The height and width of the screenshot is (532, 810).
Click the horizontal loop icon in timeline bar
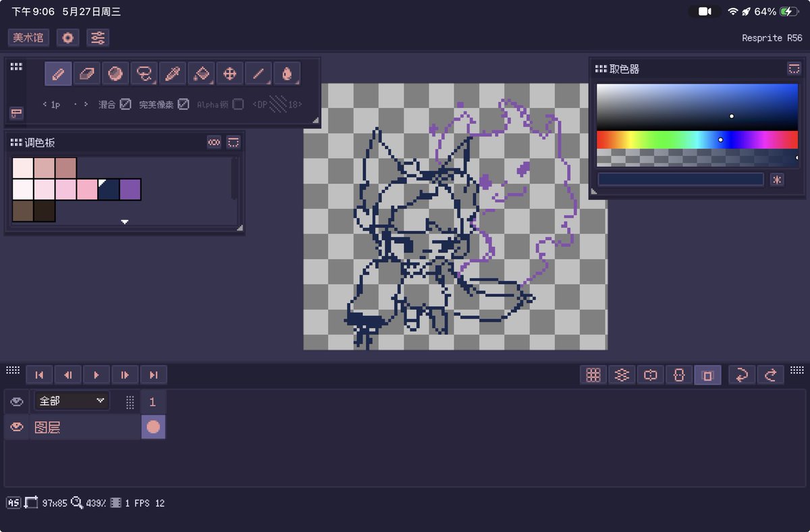(x=651, y=375)
